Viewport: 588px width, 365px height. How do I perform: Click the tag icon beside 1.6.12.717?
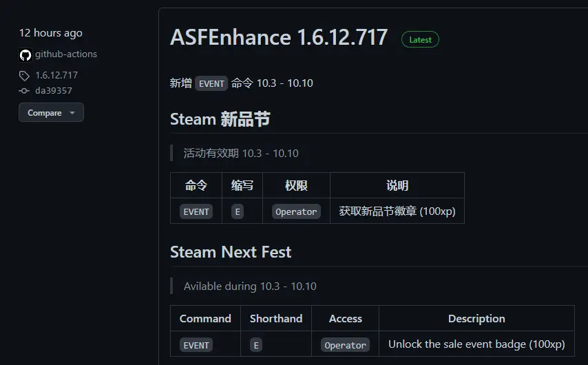pos(24,76)
